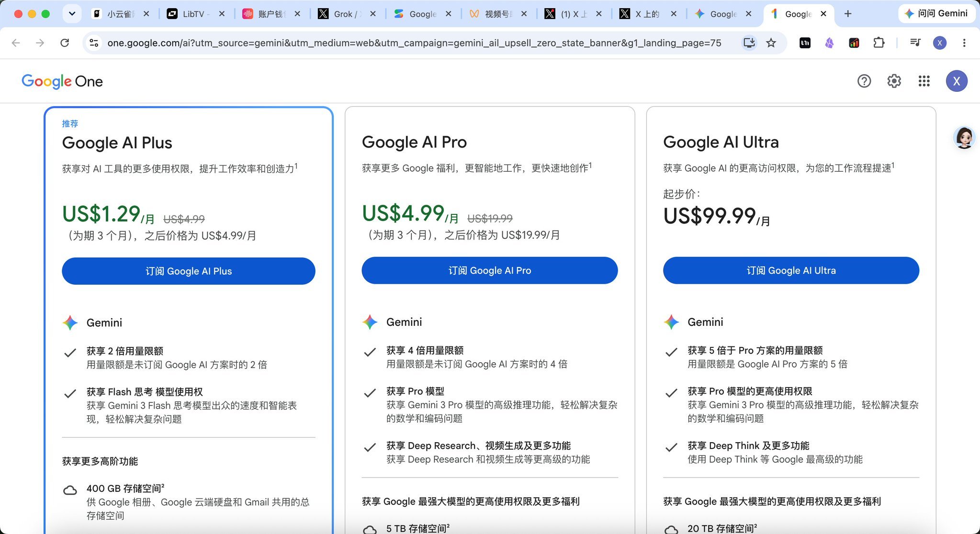Open Chrome profile avatar in toolbar
The height and width of the screenshot is (534, 980).
(x=939, y=43)
